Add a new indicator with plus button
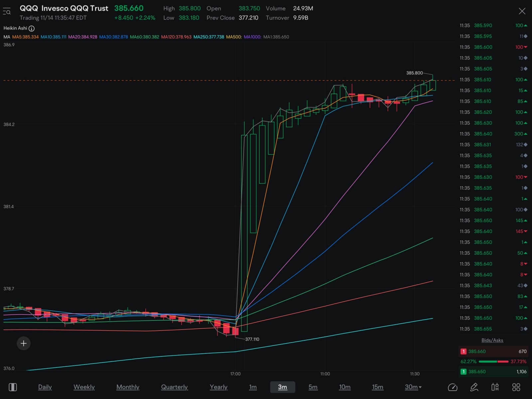 (24, 343)
